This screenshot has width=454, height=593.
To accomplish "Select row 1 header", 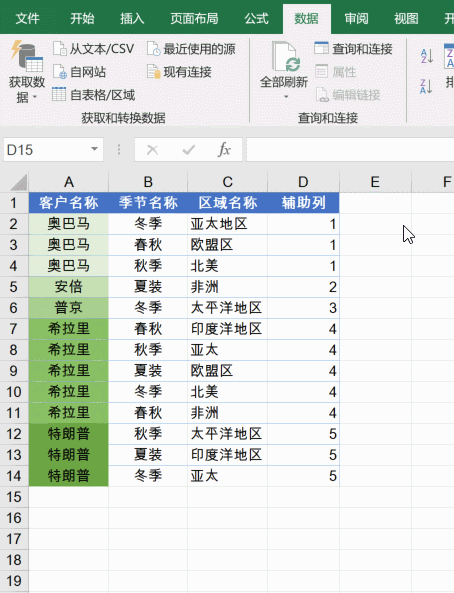I will coord(14,203).
